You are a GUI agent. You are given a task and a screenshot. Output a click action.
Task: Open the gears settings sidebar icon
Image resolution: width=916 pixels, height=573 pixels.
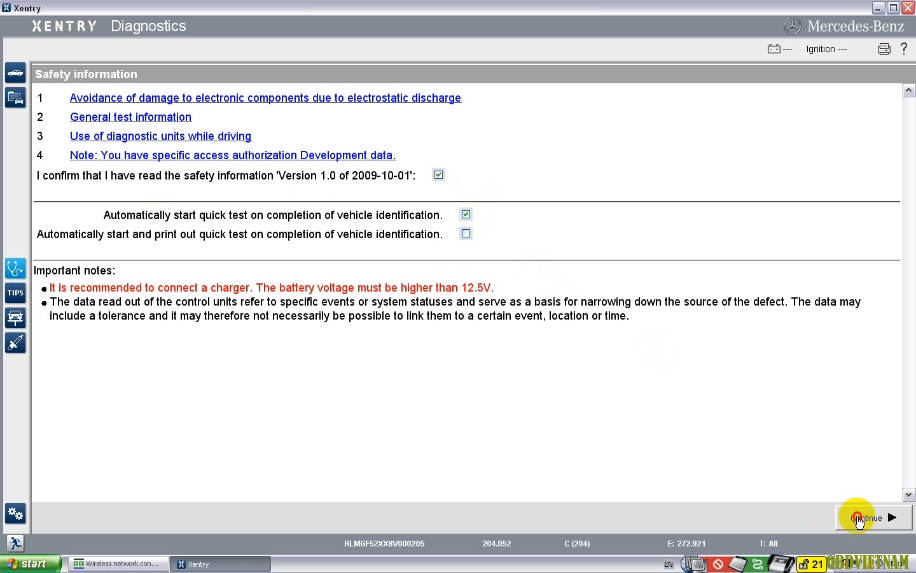(x=15, y=514)
